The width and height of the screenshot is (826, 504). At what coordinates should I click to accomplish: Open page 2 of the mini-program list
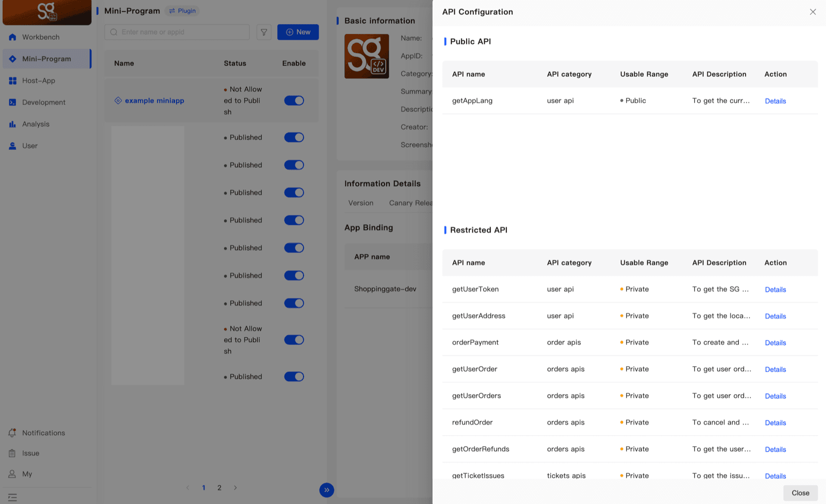point(219,487)
